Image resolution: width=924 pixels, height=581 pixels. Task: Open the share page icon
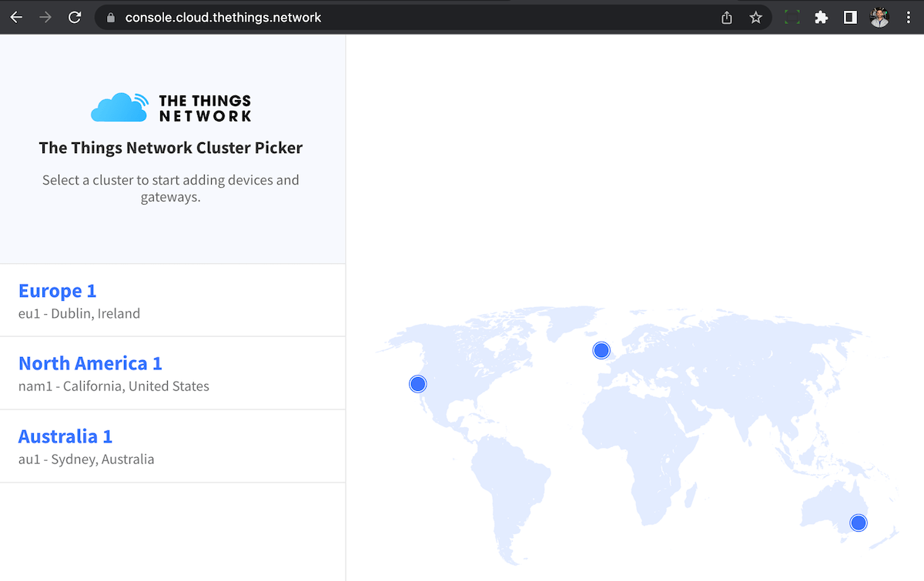pos(727,17)
